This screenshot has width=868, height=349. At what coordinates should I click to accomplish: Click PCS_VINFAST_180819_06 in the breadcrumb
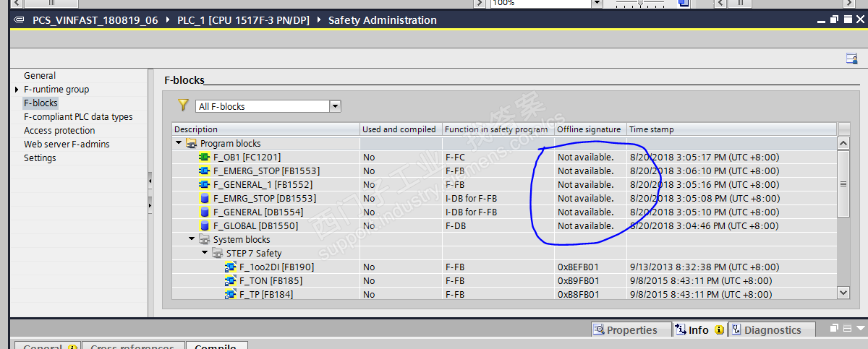point(95,20)
